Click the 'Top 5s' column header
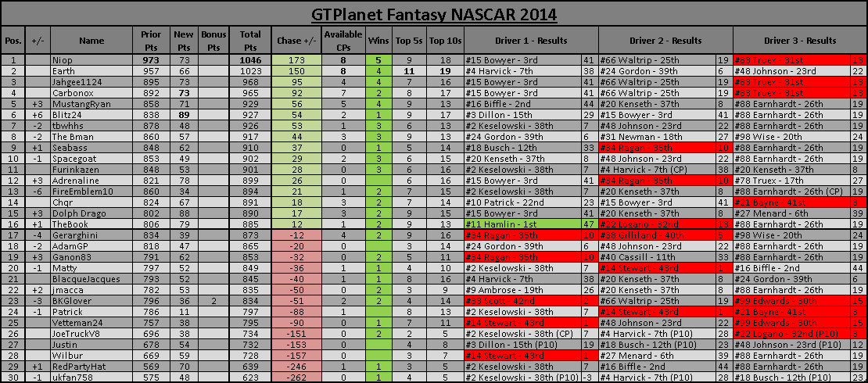This screenshot has width=868, height=383. (x=410, y=41)
